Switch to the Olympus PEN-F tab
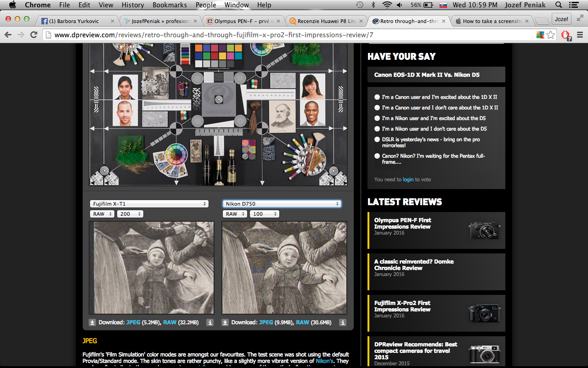Screen dimensions: 588x368 (x=243, y=21)
